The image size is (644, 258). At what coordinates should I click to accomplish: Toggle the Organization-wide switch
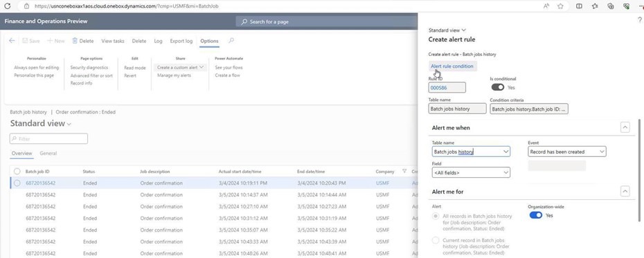[535, 215]
